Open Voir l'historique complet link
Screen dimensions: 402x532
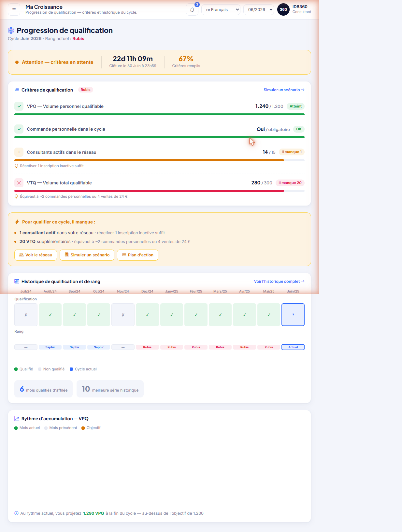point(279,281)
